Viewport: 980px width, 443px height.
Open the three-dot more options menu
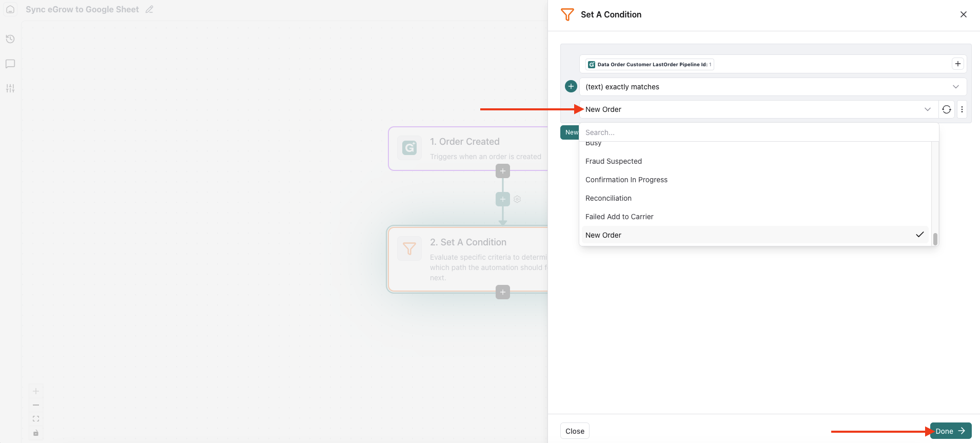962,109
